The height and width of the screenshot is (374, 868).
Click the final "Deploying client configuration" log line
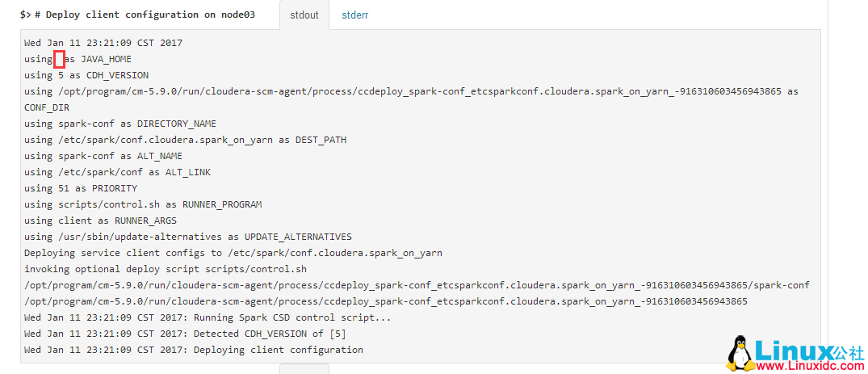point(194,350)
